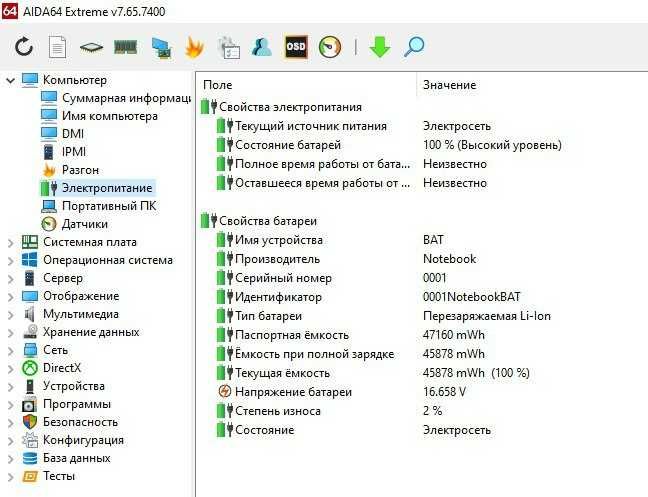
Task: Launch the system stability test flame icon
Action: 194,48
